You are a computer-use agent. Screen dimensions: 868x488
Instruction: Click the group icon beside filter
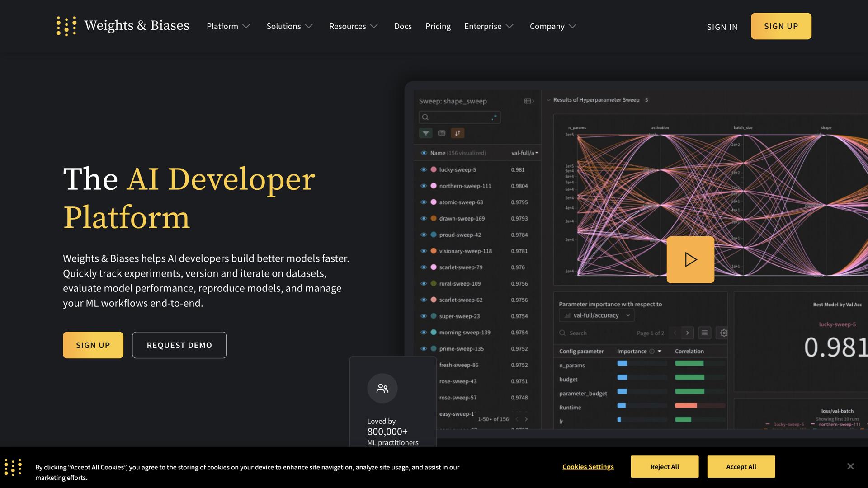(x=442, y=133)
